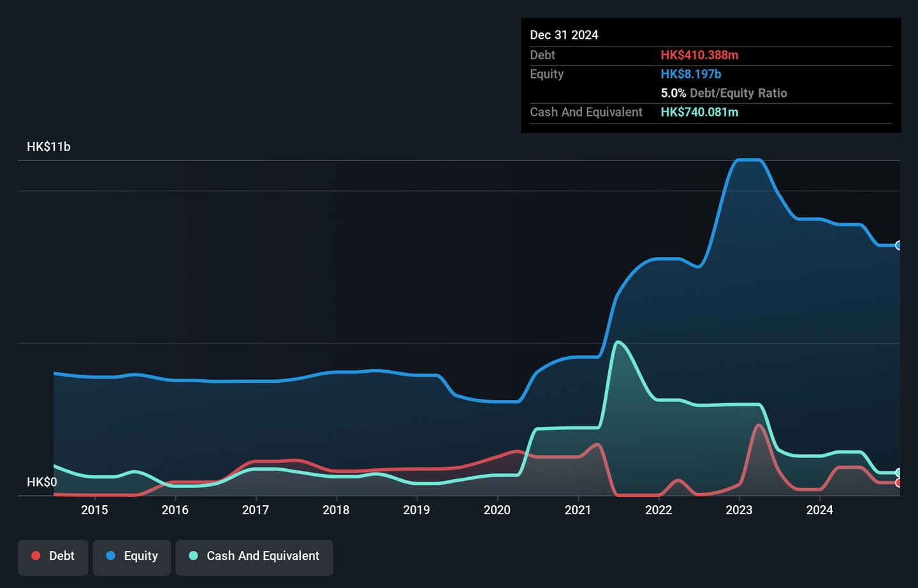
Task: Click the HK$11b y-axis label
Action: pos(48,147)
